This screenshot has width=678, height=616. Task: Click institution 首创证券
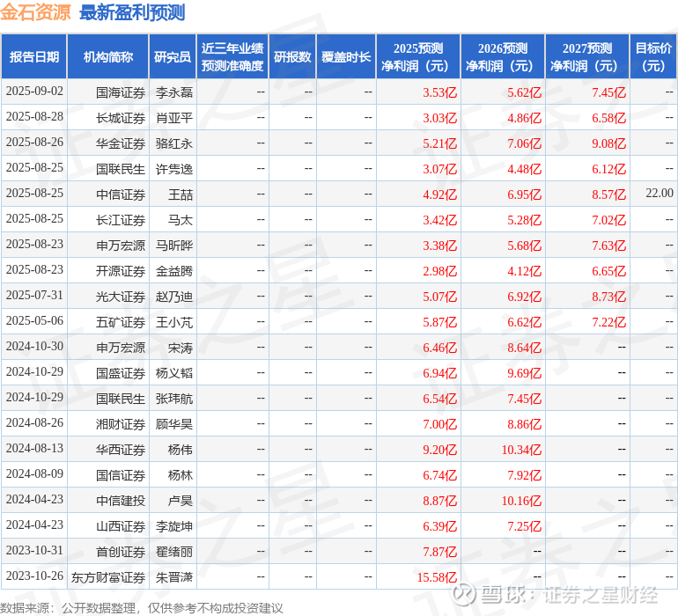121,552
